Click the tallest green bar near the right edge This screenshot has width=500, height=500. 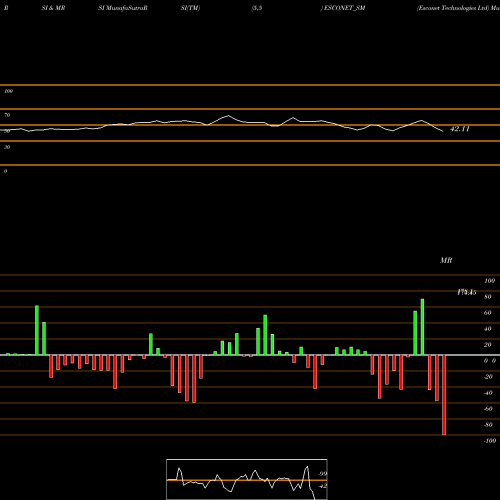pyautogui.click(x=422, y=327)
